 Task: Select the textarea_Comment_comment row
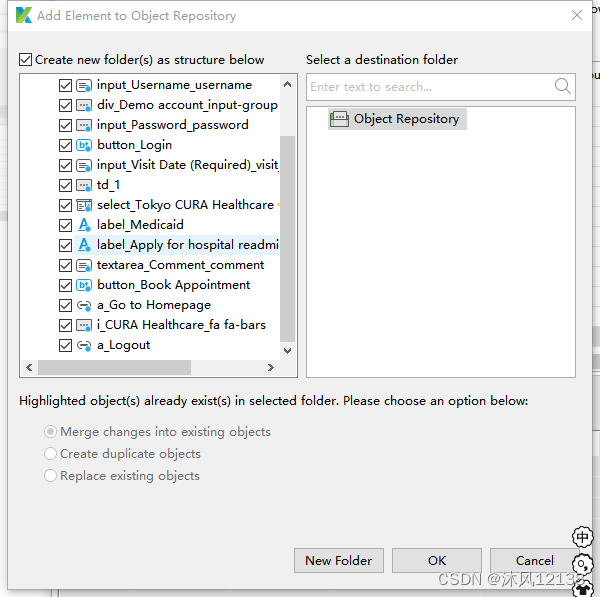click(x=181, y=265)
